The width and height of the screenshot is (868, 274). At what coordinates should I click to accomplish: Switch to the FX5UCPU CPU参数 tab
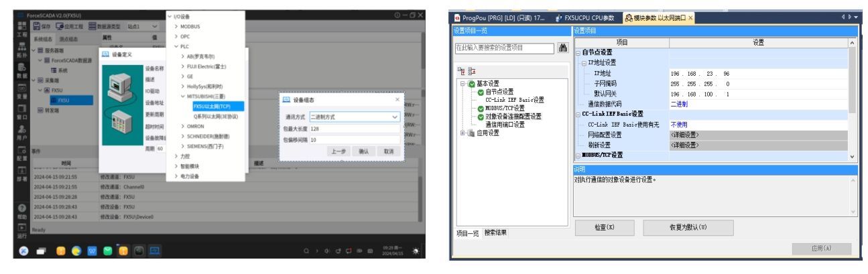coord(588,17)
